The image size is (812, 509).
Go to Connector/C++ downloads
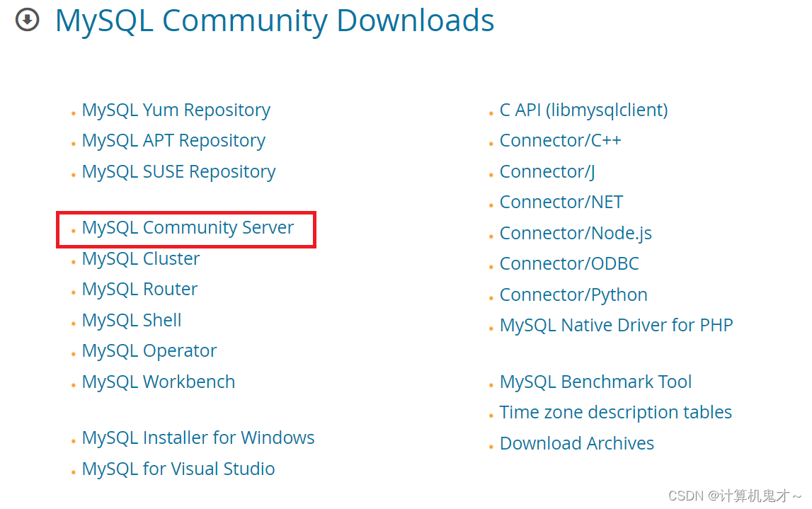[560, 140]
